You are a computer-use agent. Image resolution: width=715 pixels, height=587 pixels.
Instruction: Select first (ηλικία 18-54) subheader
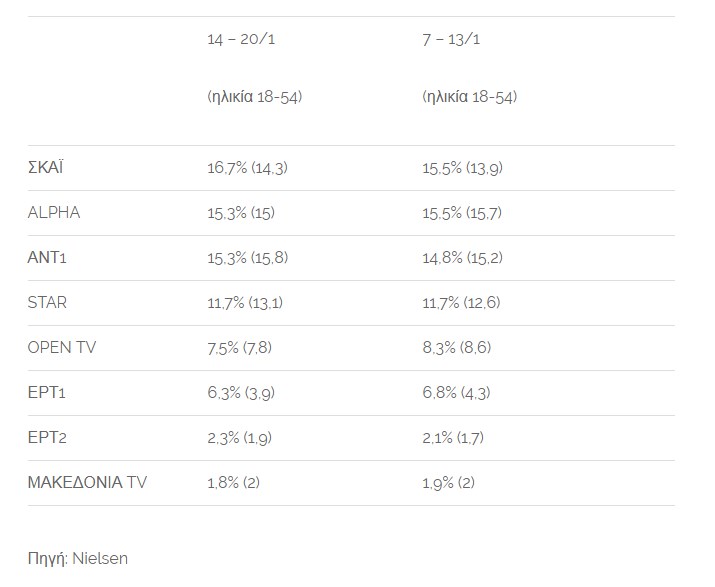click(254, 97)
